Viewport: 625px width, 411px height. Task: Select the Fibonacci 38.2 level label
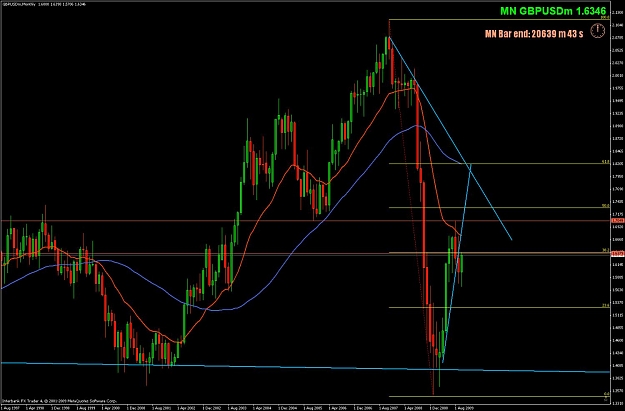[605, 250]
